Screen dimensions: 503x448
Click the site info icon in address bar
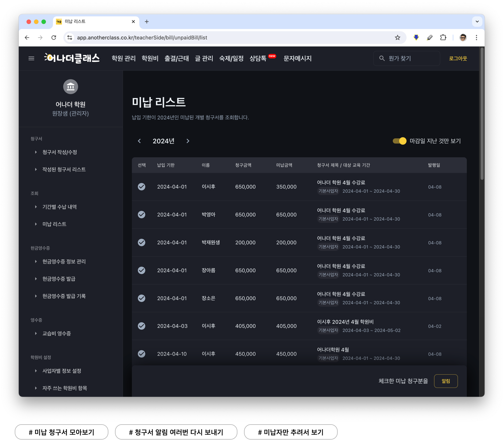70,37
